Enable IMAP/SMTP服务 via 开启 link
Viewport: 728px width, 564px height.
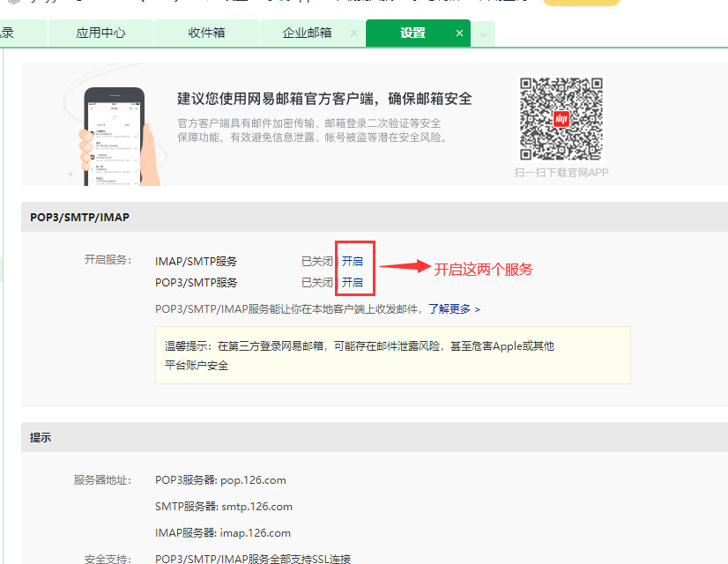click(x=353, y=262)
